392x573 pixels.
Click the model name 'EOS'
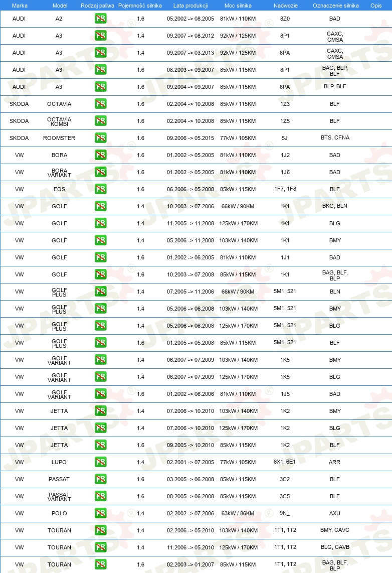point(60,189)
